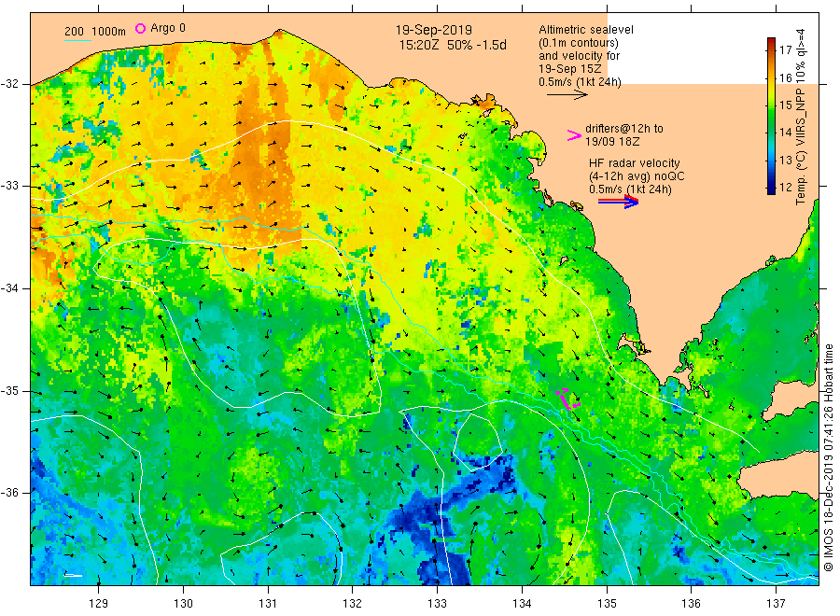Click the 'HF radar velocity' label
Screen dimensions: 840x616
(634, 162)
